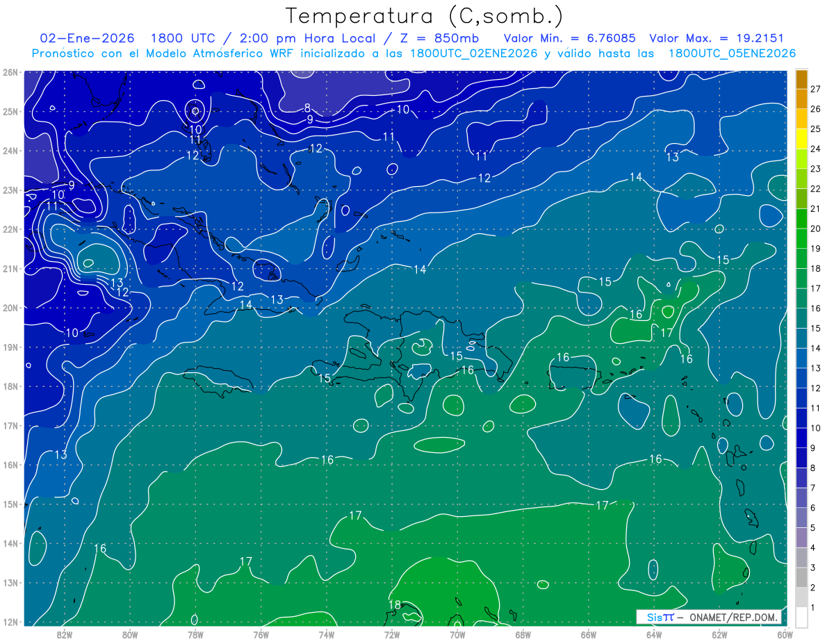Click the 68W longitude axis label

point(523,634)
